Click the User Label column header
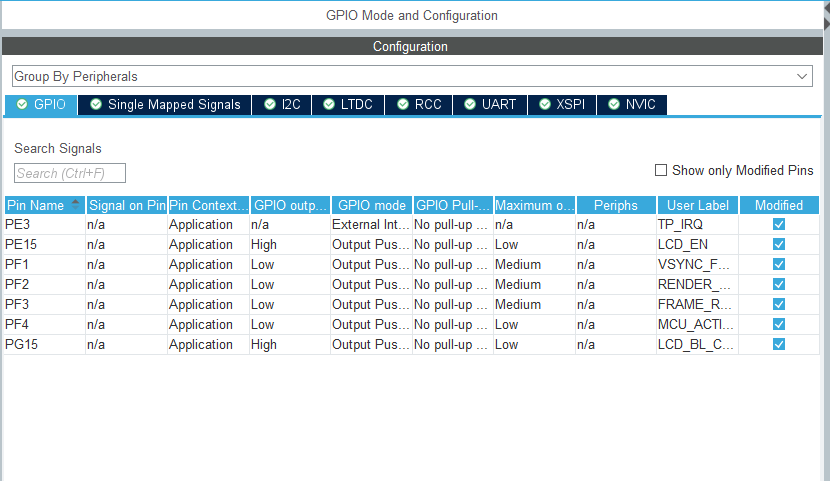The height and width of the screenshot is (481, 830). 698,205
